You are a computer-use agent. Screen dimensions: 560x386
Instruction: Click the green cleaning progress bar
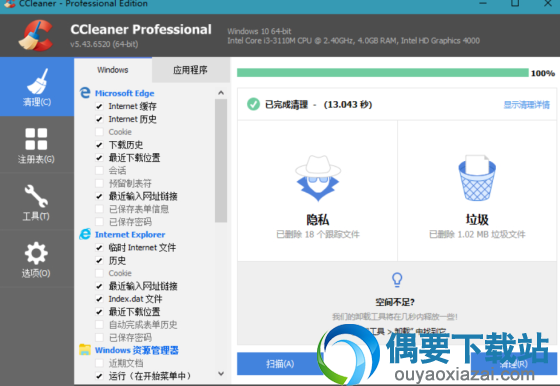tap(382, 73)
